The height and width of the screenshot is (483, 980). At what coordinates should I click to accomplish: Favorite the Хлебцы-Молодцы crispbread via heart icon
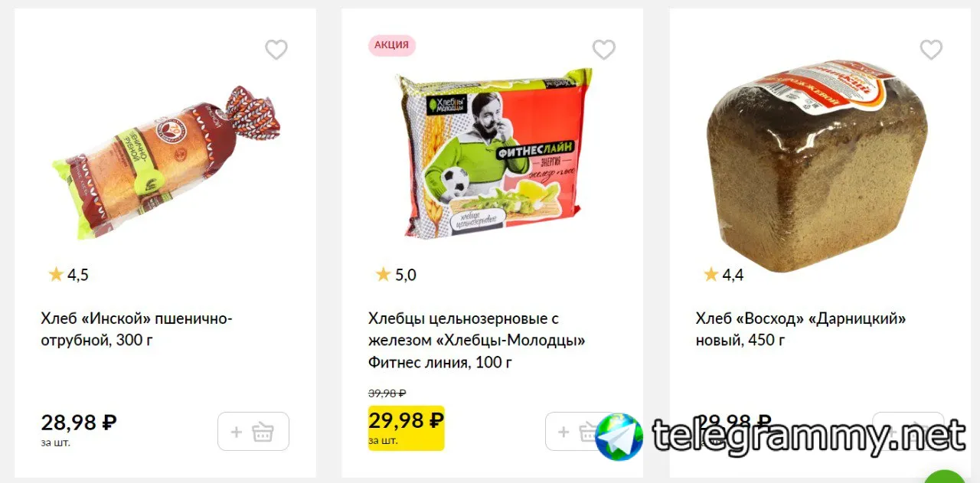click(604, 50)
